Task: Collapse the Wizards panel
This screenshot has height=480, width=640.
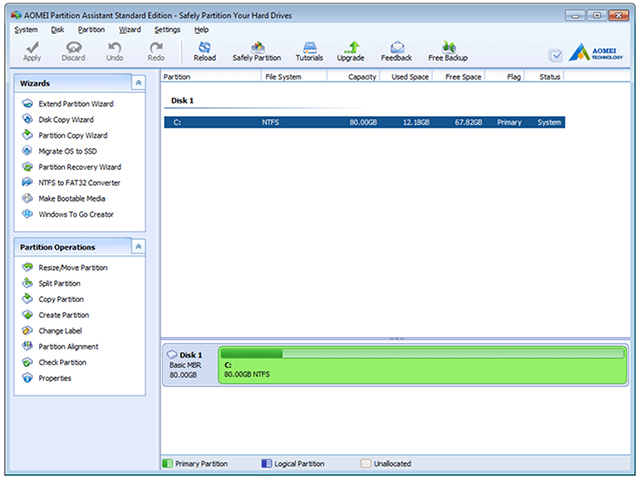Action: click(138, 83)
